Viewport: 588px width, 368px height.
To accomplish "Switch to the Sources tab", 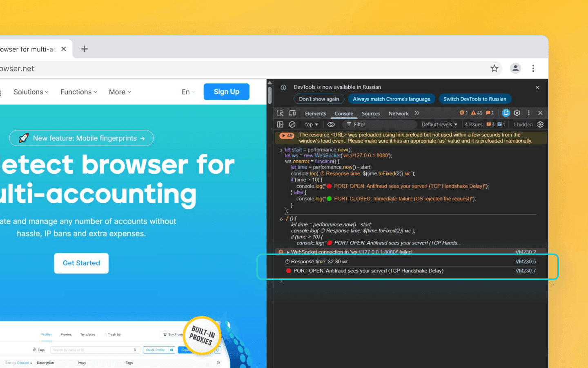I will pos(371,114).
